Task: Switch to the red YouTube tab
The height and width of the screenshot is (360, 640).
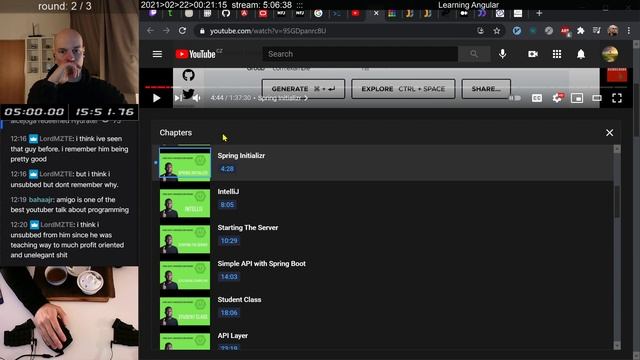Action: point(356,13)
